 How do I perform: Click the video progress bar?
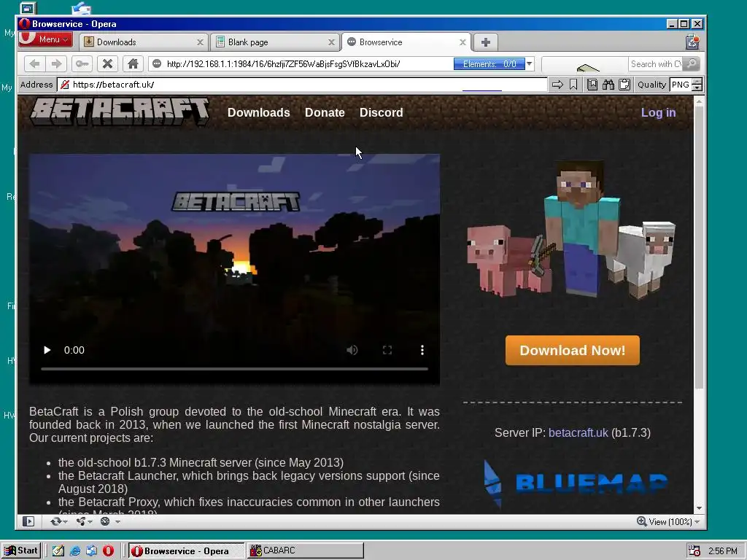pos(234,368)
